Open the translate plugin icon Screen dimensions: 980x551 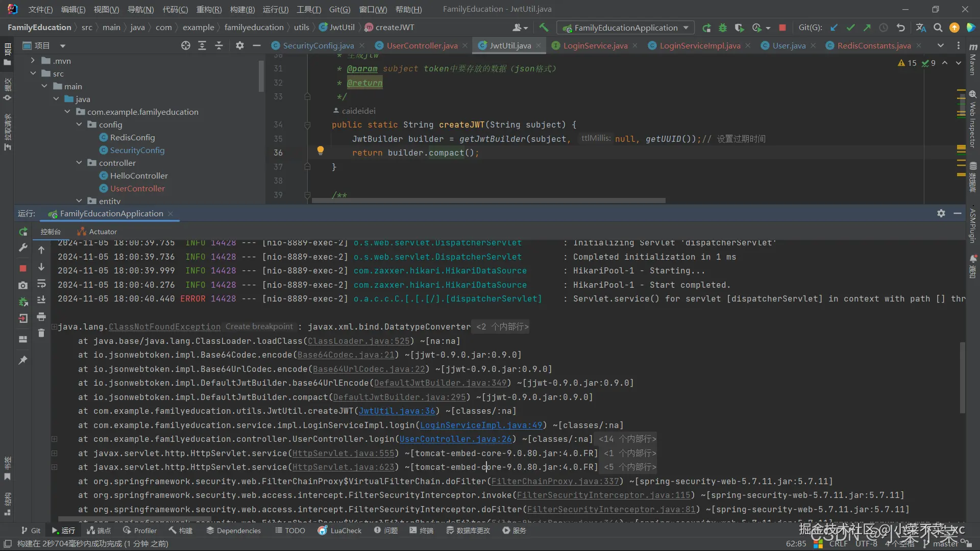coord(921,28)
